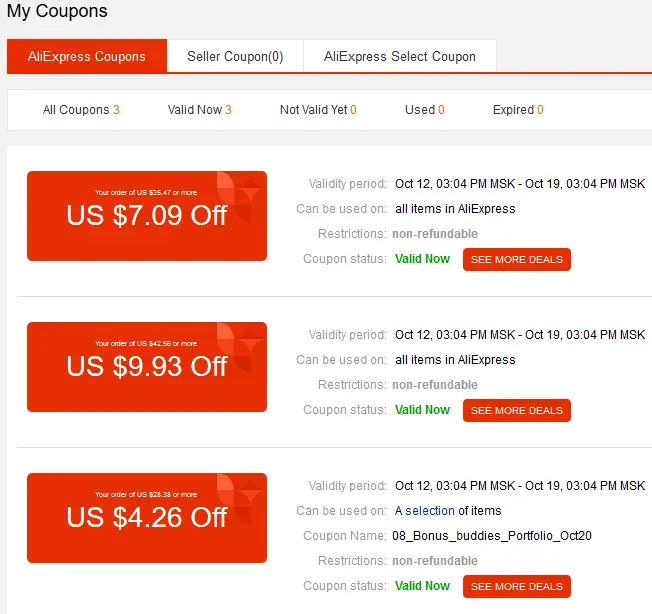Image resolution: width=652 pixels, height=614 pixels.
Task: Click See More Deals for $7.09 coupon
Action: [516, 259]
